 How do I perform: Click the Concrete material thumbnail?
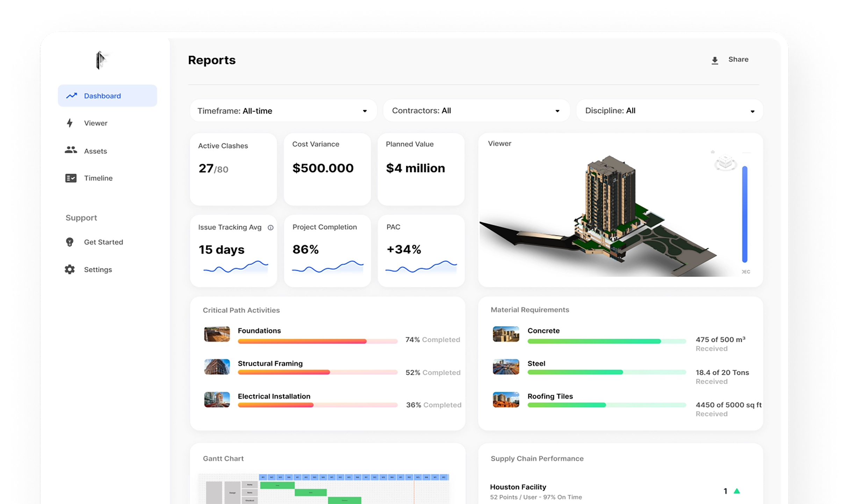click(x=506, y=334)
